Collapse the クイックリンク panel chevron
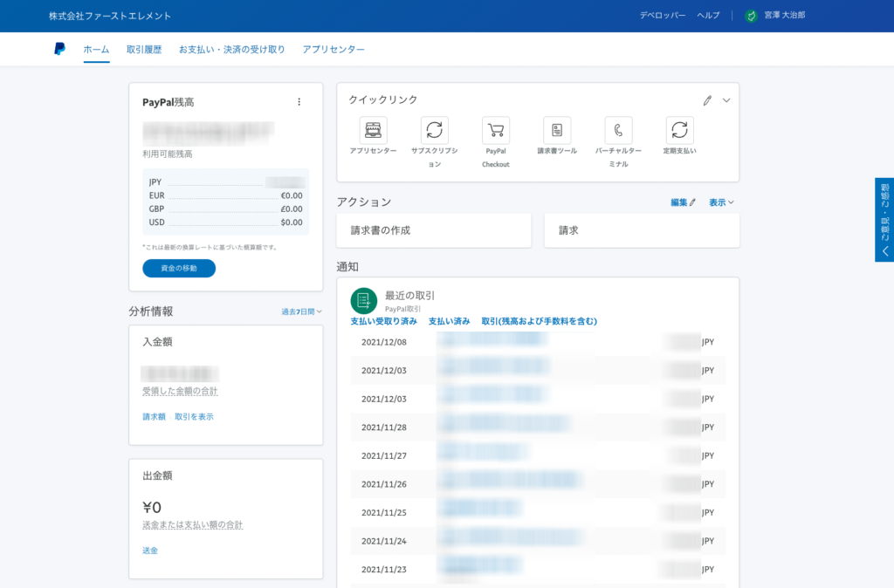Viewport: 894px width, 588px height. click(726, 100)
